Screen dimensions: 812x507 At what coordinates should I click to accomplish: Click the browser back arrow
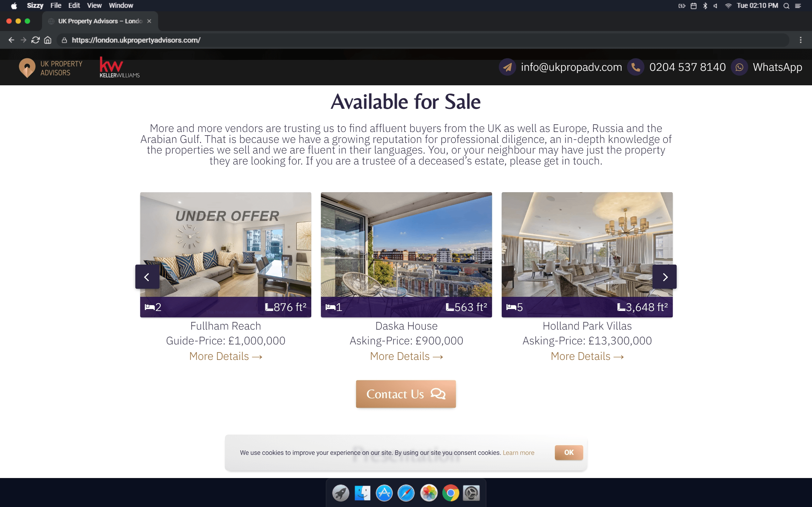pyautogui.click(x=11, y=40)
